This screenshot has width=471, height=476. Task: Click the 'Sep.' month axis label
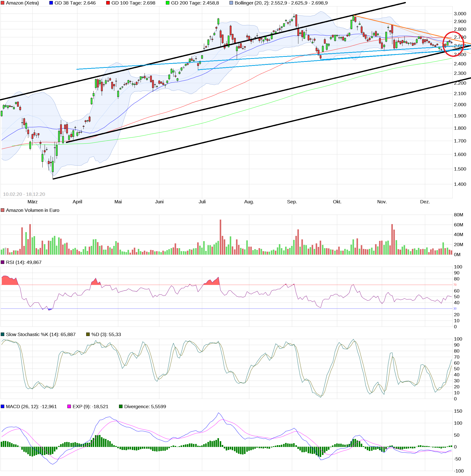pyautogui.click(x=292, y=202)
